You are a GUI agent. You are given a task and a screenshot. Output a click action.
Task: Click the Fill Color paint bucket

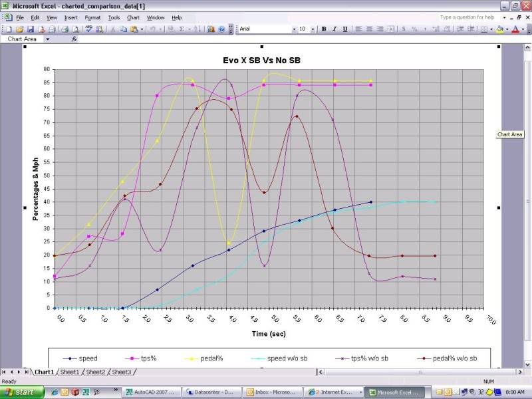coord(499,29)
